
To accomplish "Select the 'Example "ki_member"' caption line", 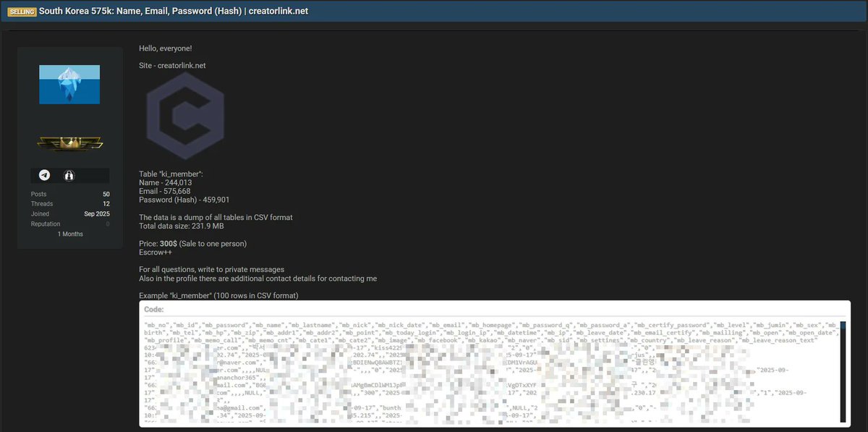I will click(x=218, y=295).
